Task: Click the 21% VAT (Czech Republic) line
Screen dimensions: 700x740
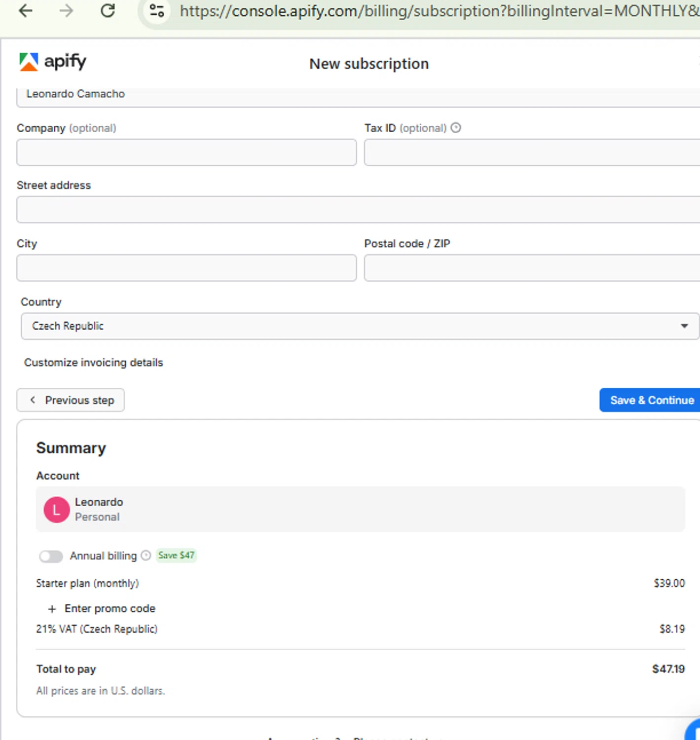Action: coord(97,629)
